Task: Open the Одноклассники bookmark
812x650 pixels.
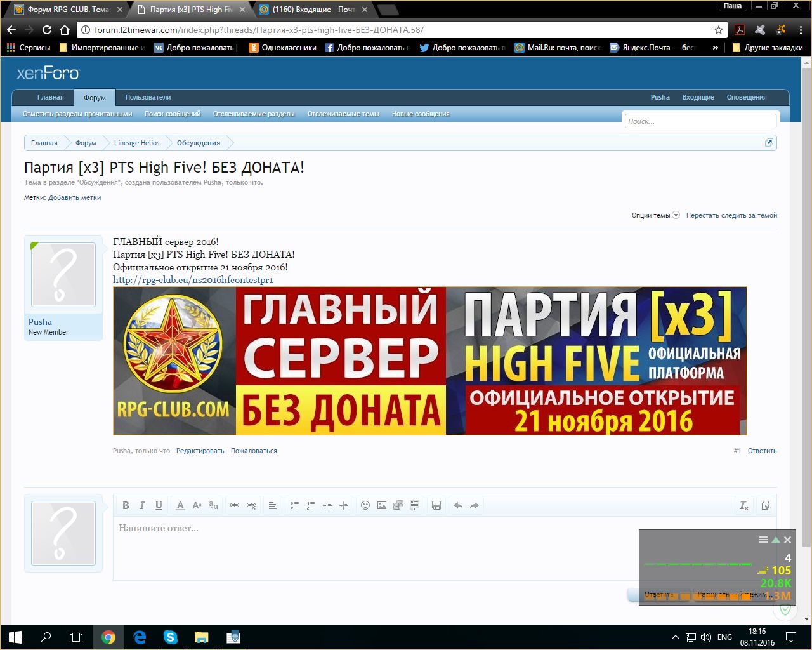Action: point(282,48)
